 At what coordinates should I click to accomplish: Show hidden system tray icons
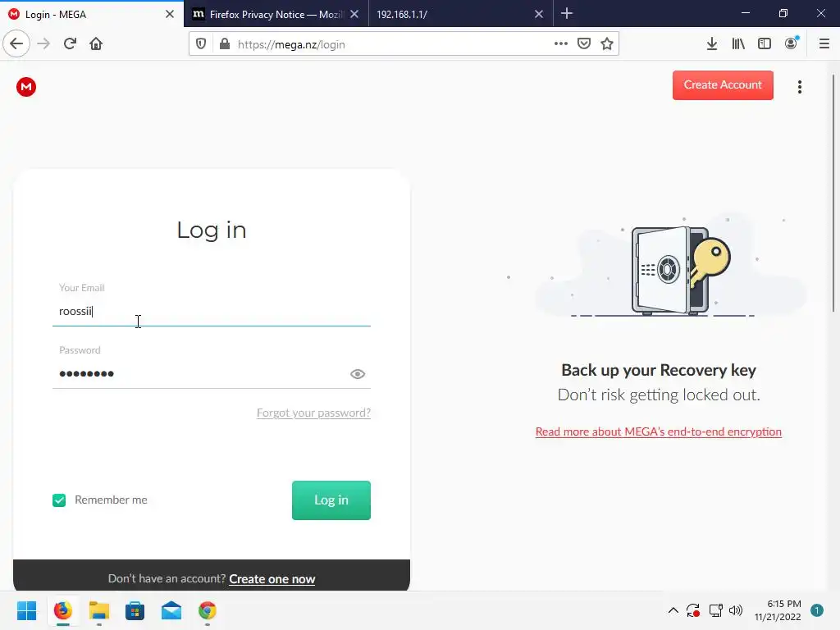click(673, 610)
